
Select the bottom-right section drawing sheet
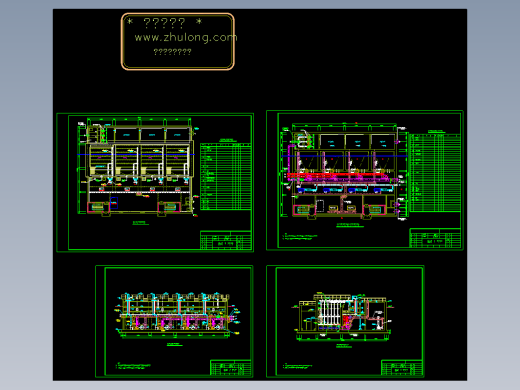click(345, 321)
